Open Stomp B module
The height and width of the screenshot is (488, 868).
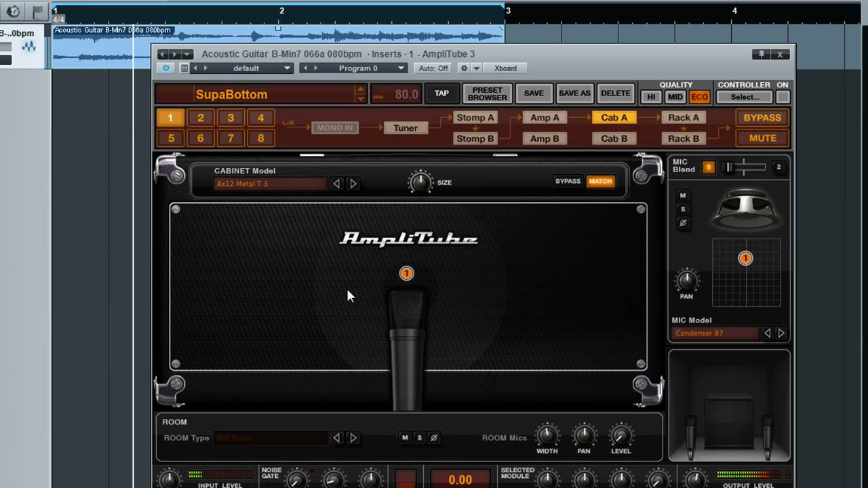(475, 138)
